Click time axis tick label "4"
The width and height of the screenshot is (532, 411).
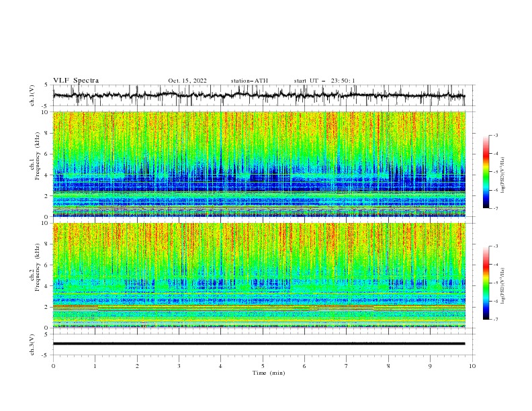click(220, 366)
